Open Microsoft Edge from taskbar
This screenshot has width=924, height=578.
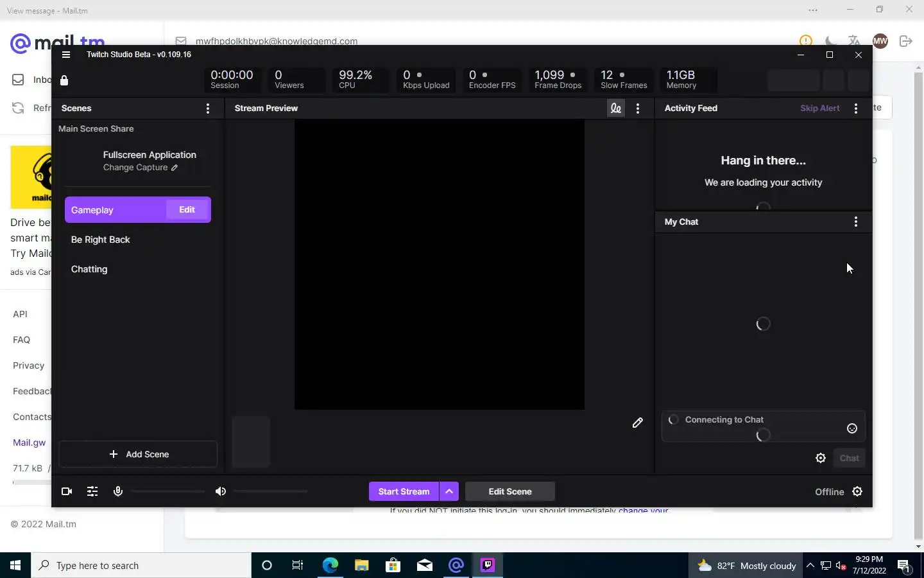330,565
